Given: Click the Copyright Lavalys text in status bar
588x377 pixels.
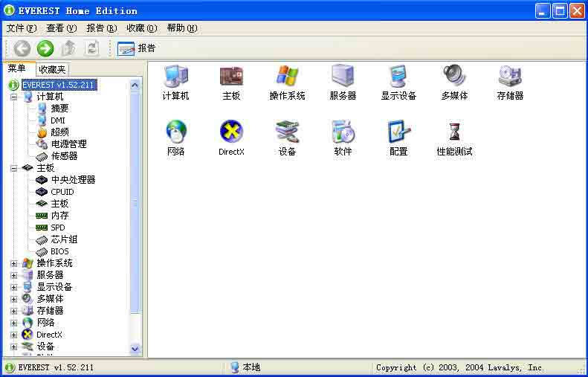Looking at the screenshot, I should 459,367.
